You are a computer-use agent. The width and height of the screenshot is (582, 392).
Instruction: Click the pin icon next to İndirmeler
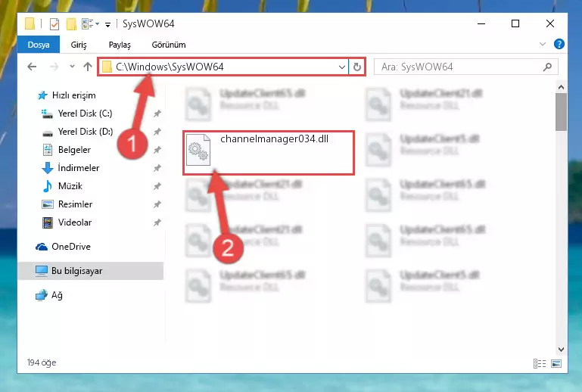(x=157, y=168)
